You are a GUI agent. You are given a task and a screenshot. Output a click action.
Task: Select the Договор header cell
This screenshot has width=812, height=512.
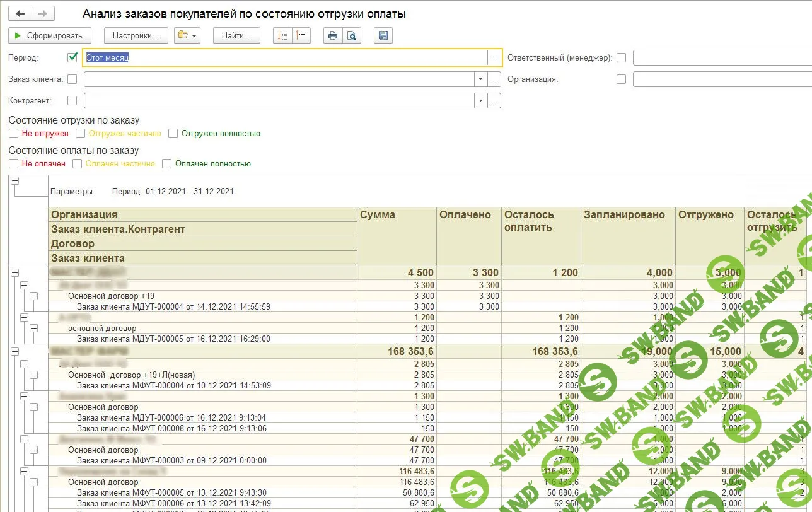[202, 243]
